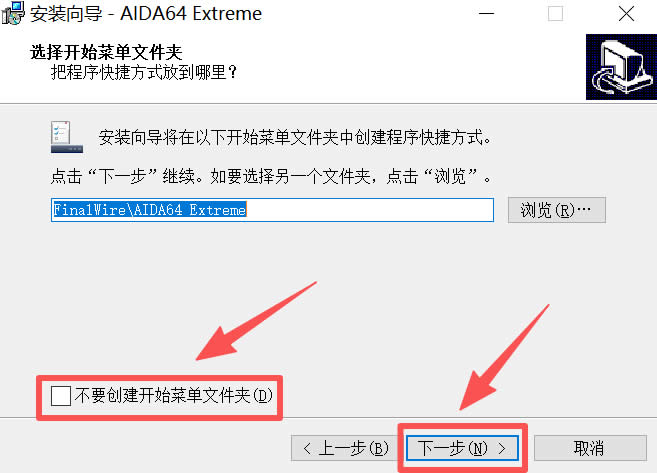Click the checklist folder icon beside description
Image resolution: width=657 pixels, height=473 pixels.
coord(67,137)
